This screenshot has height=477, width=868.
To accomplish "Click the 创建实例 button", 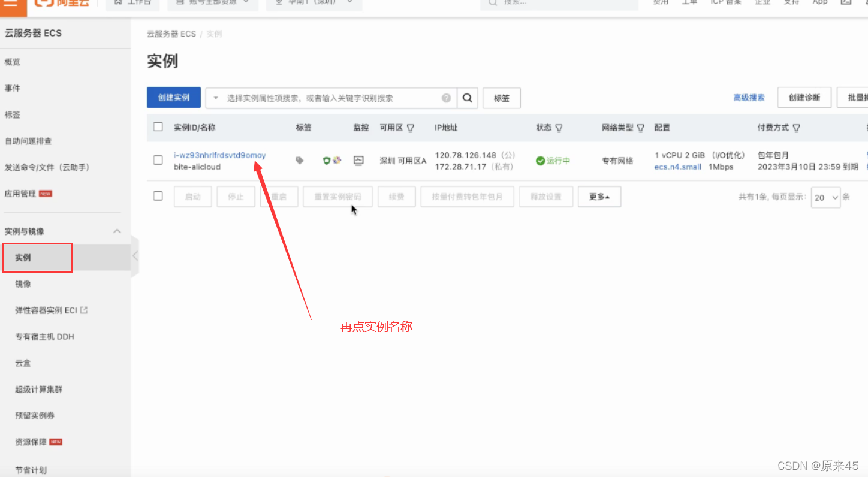I will [174, 98].
